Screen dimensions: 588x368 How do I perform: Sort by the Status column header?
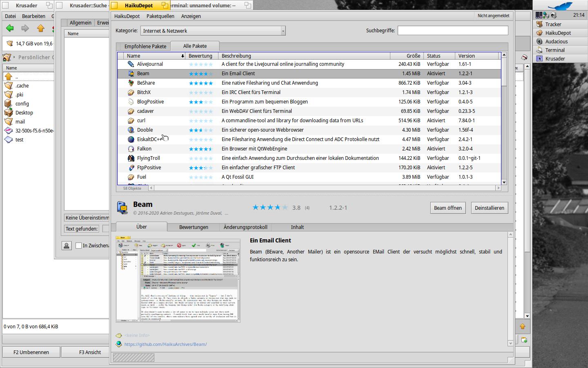pyautogui.click(x=439, y=56)
